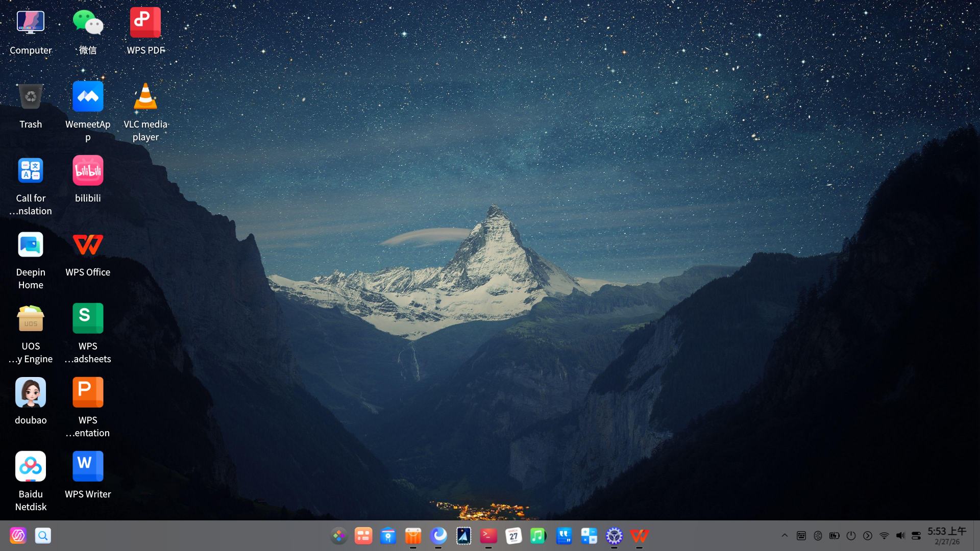Screen dimensions: 980x551
Task: Open Baidu Netdisk
Action: click(x=31, y=466)
